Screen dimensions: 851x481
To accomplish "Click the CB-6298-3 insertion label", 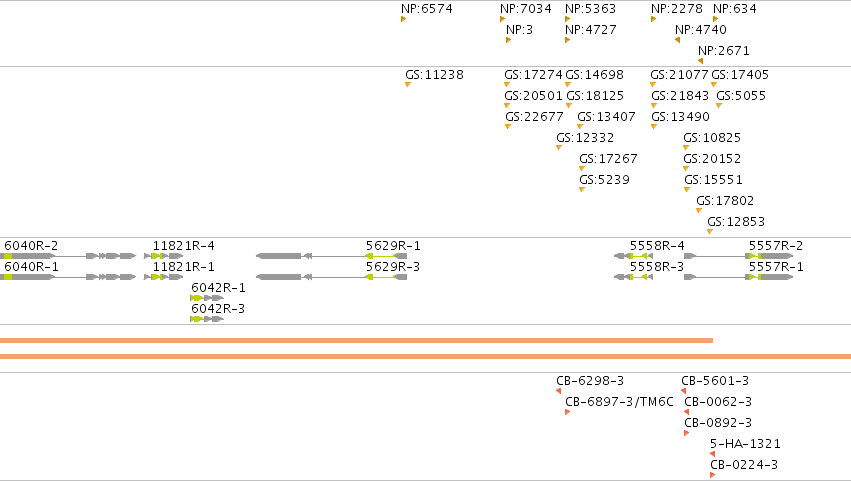I will (590, 381).
